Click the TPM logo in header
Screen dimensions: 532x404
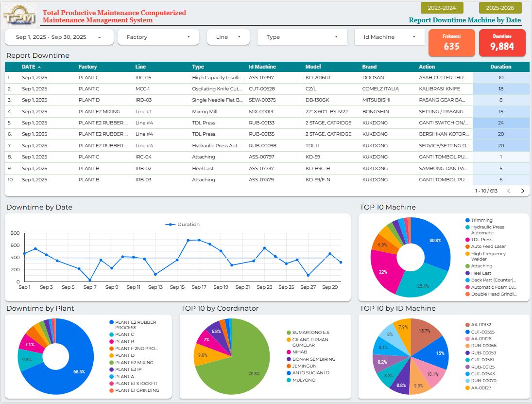point(19,16)
